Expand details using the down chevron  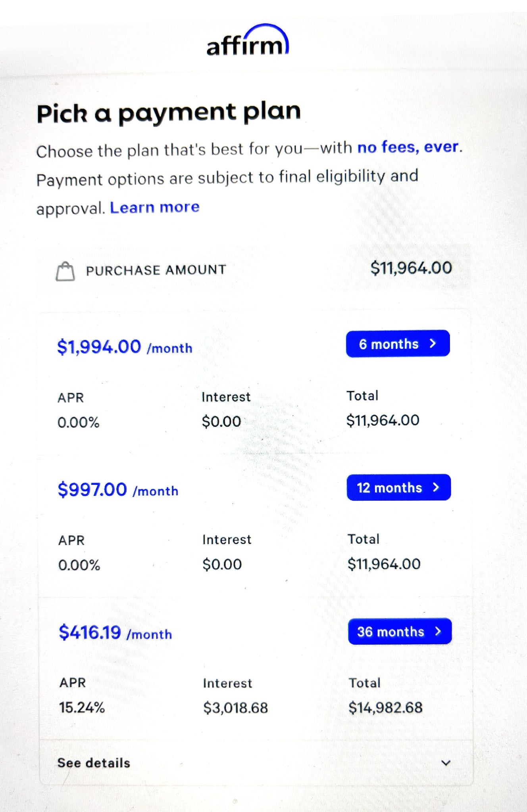[x=446, y=763]
